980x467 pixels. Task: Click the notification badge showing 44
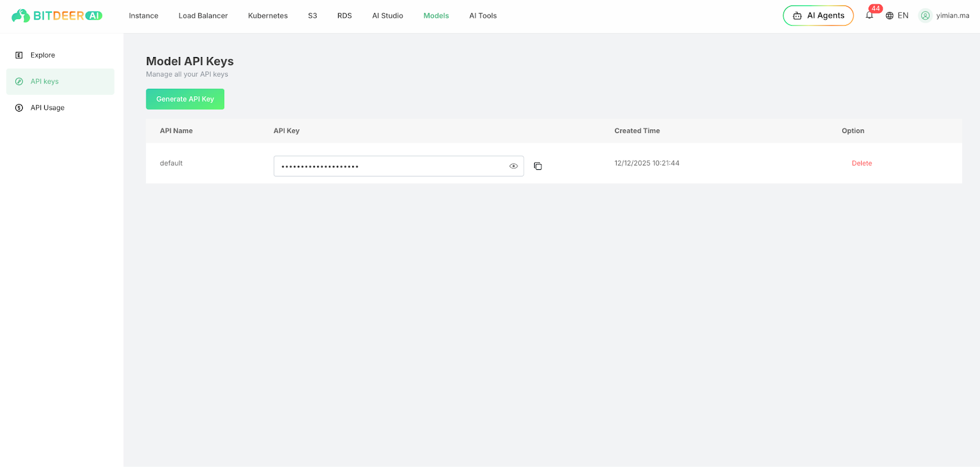[x=875, y=9]
